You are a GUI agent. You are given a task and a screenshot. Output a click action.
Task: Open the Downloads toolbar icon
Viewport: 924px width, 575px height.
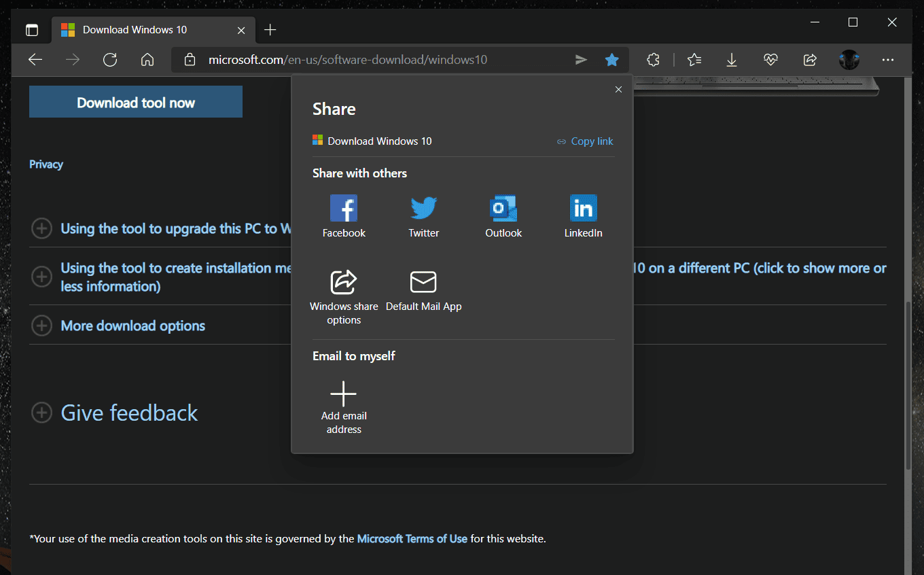[x=732, y=60]
